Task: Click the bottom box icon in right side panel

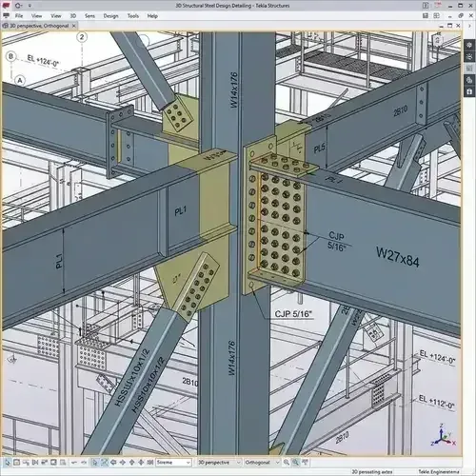Action: (x=469, y=91)
